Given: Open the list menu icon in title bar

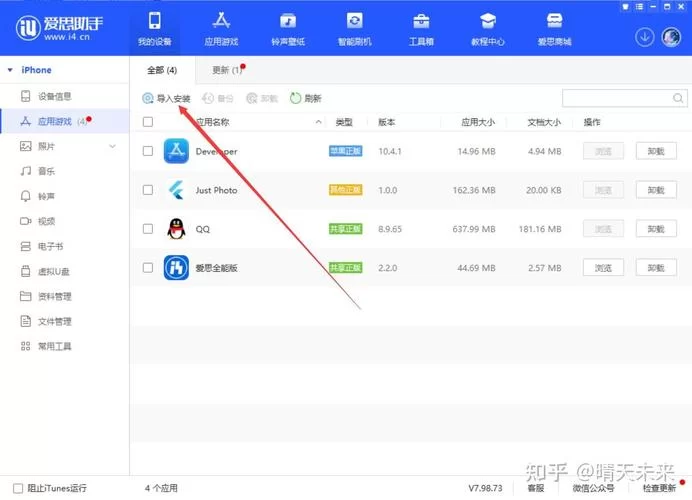Looking at the screenshot, I should pos(639,7).
